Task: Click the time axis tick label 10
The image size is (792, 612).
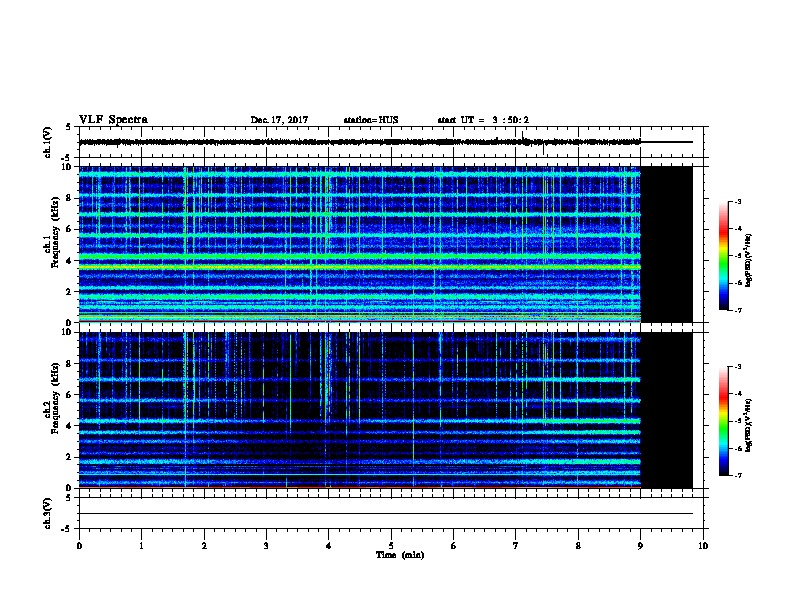Action: 703,546
